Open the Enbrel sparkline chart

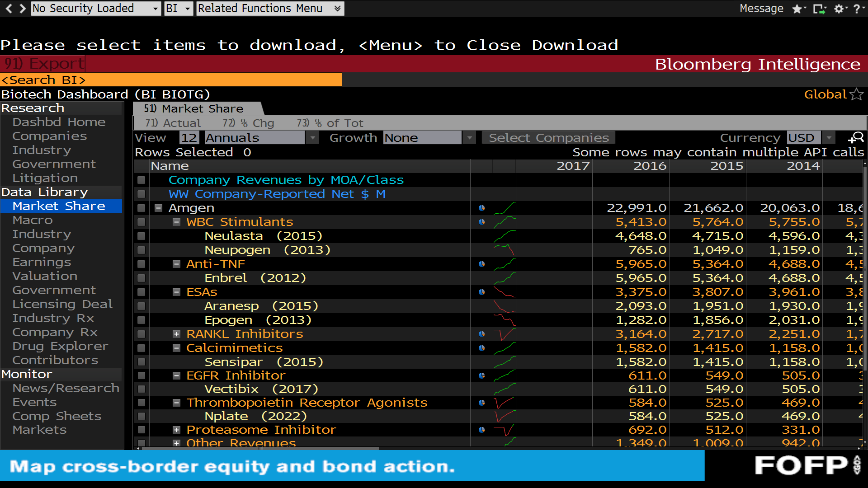point(505,278)
